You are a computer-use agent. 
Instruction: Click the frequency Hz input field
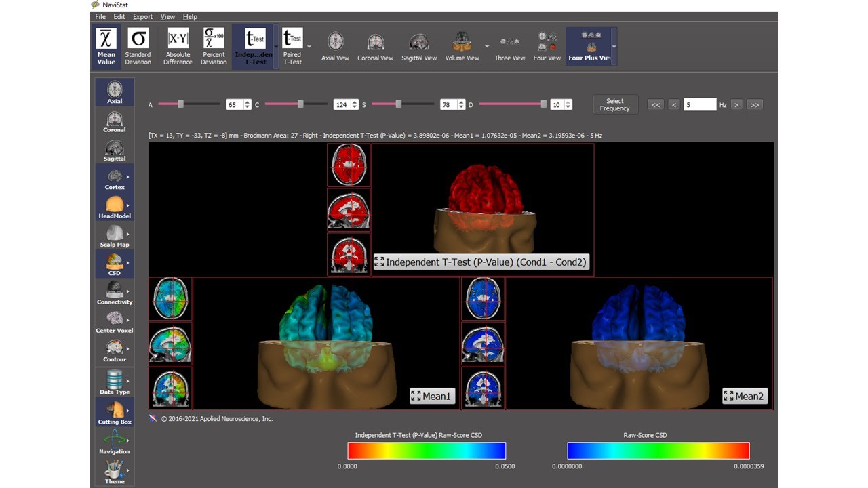(x=700, y=105)
